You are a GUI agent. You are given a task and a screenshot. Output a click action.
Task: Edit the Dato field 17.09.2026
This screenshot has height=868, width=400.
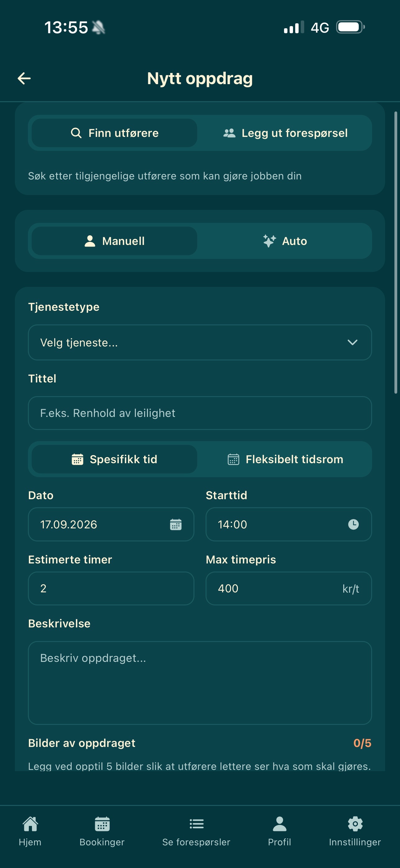pos(111,524)
